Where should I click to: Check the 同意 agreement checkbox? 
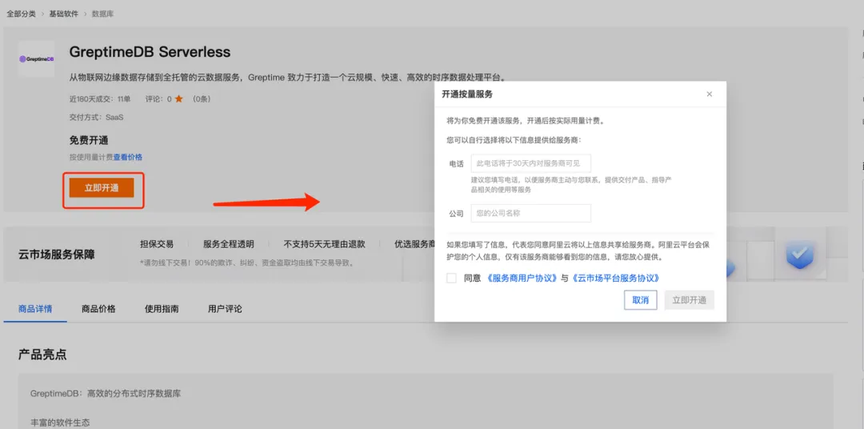[x=452, y=278]
